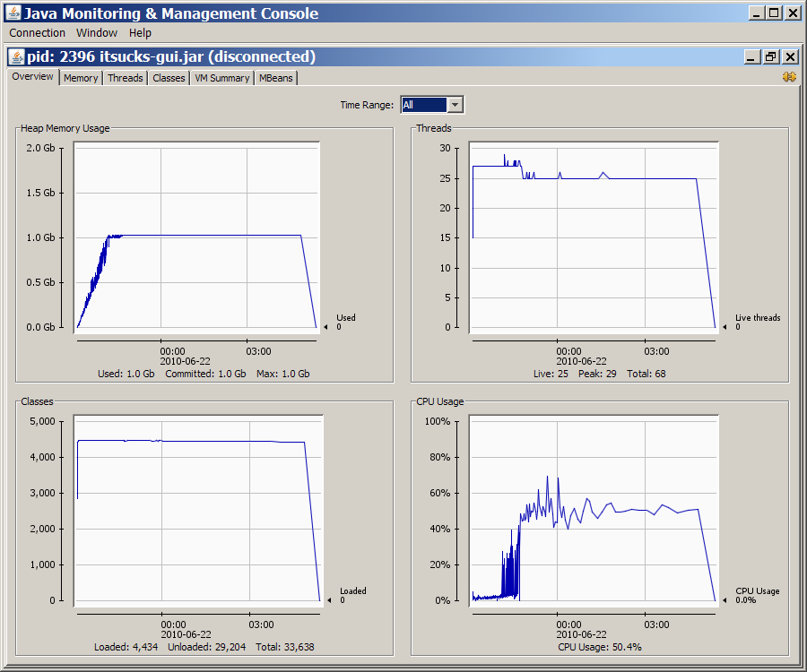Image resolution: width=807 pixels, height=672 pixels.
Task: Click the pid 2396 itsucks-gui.jar title
Action: click(171, 56)
